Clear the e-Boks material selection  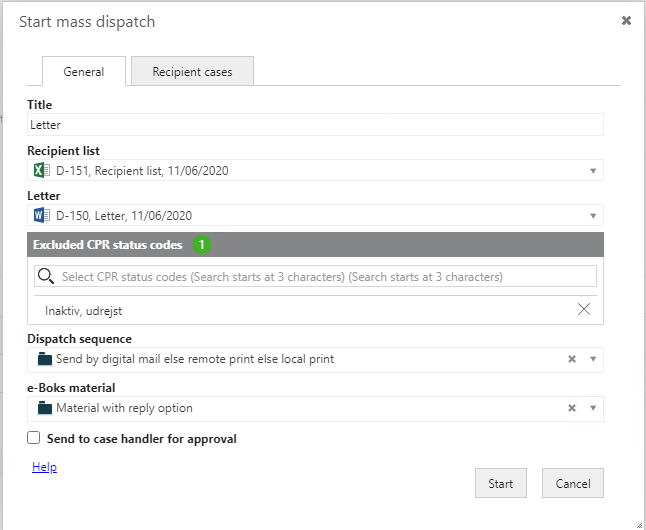point(572,408)
